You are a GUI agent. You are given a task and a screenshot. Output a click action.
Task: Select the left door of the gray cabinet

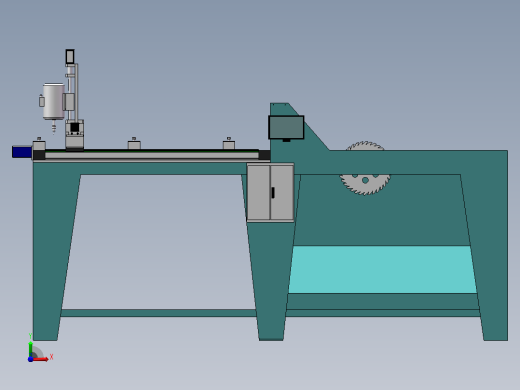[x=259, y=192]
